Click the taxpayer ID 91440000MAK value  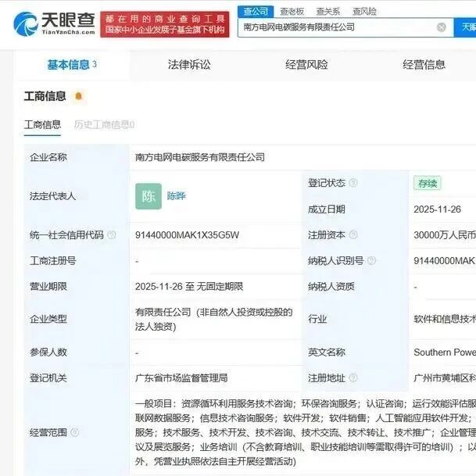[x=444, y=261]
